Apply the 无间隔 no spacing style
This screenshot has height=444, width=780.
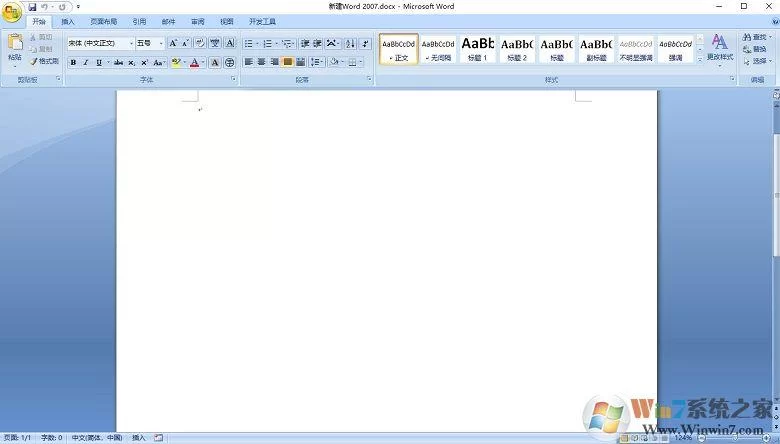coord(438,49)
